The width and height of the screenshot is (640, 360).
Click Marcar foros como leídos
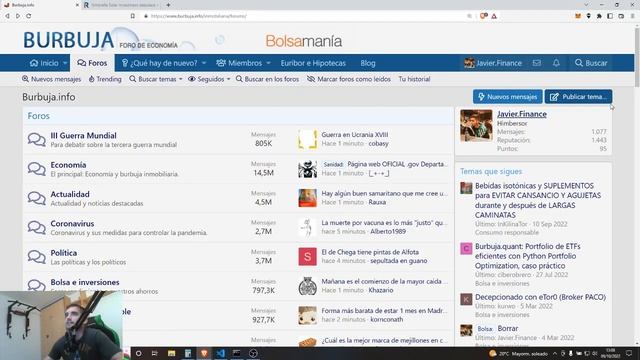(x=349, y=79)
